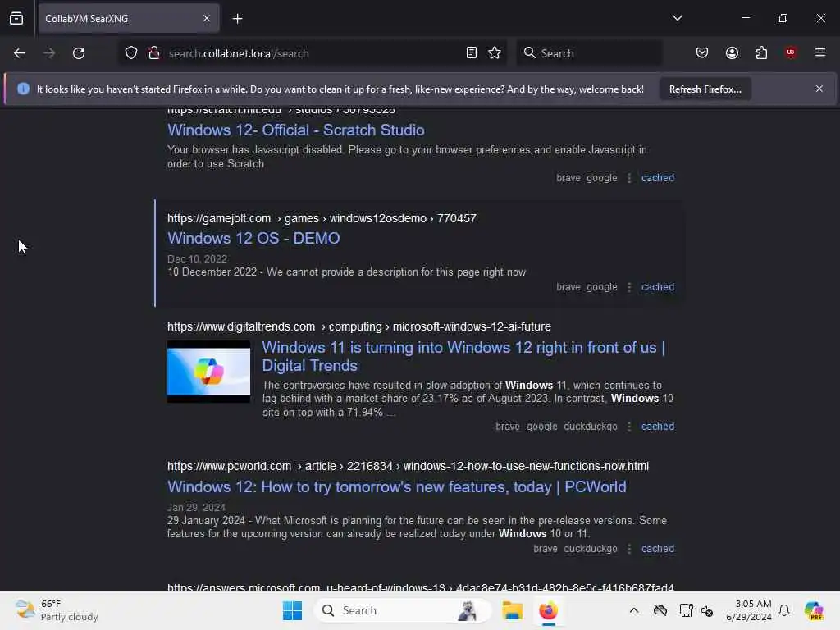
Task: Open cached link for Windows 12 OS DEMO
Action: 658,287
